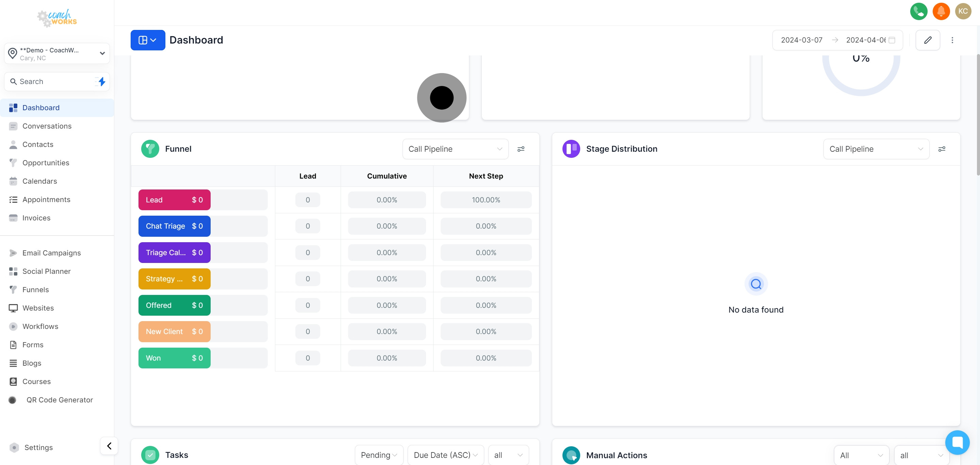The width and height of the screenshot is (980, 465).
Task: Expand Stage Distribution Call Pipeline dropdown
Action: point(876,149)
